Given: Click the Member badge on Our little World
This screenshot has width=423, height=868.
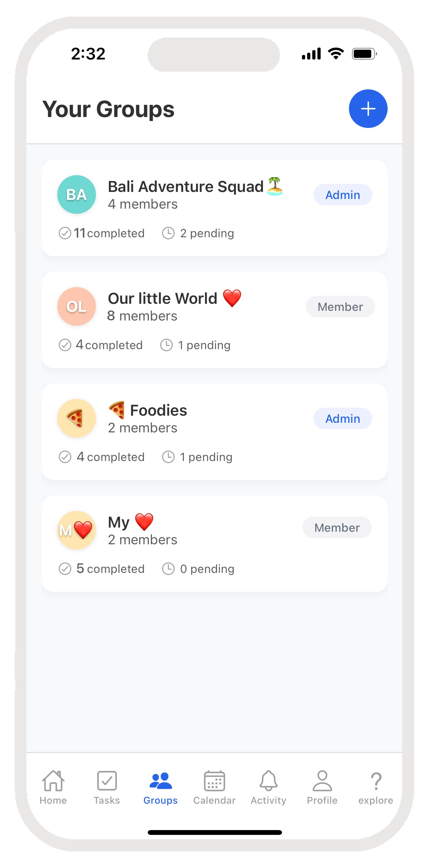Looking at the screenshot, I should [340, 307].
